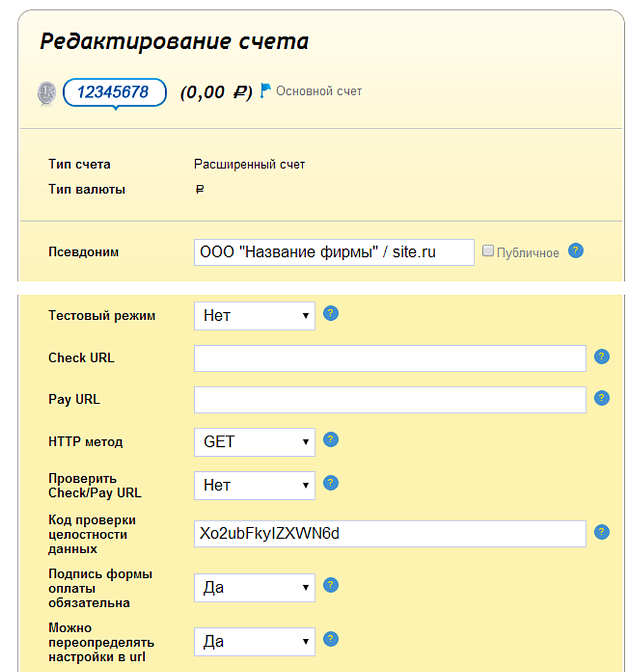Click the help icon beside Pay URL
This screenshot has width=644, height=672.
pyautogui.click(x=602, y=398)
